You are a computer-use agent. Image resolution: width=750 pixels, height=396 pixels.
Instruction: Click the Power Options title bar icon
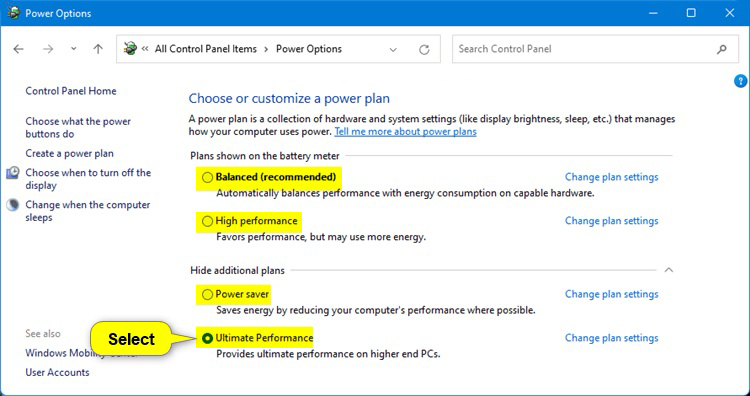tap(13, 13)
